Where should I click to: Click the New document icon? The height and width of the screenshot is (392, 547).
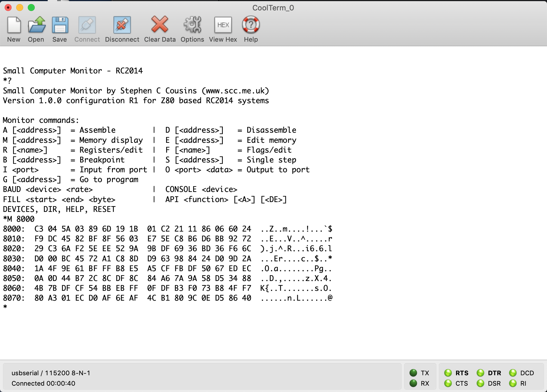click(x=14, y=25)
